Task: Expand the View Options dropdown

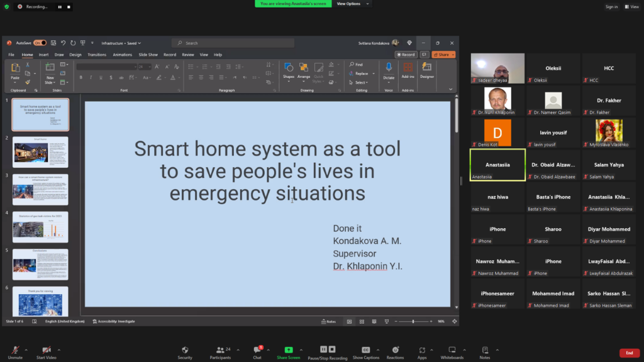Action: click(x=349, y=4)
